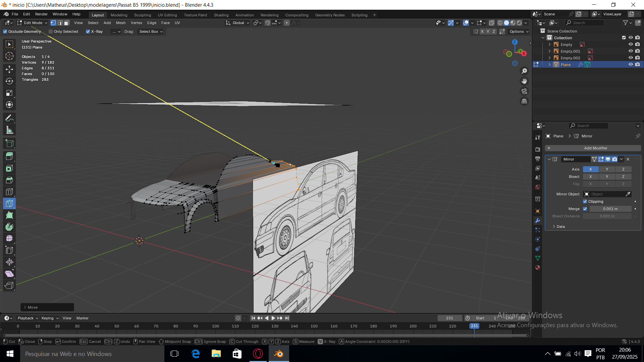Viewport: 644px width, 362px height.
Task: Open the Global orientation dropdown
Action: (x=238, y=23)
